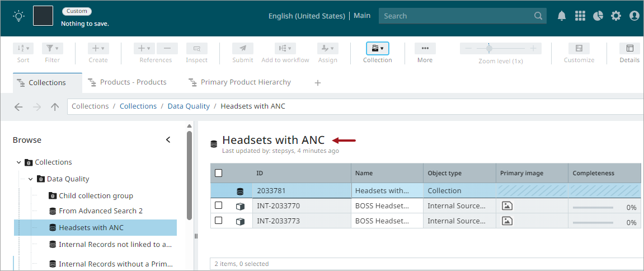
Task: Click the user profile icon
Action: (634, 16)
